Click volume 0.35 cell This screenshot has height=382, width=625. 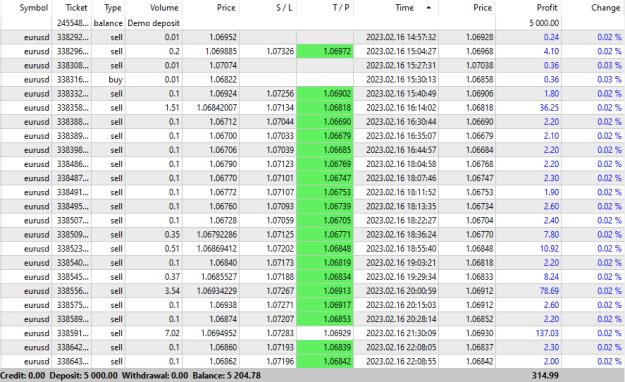[x=172, y=234]
